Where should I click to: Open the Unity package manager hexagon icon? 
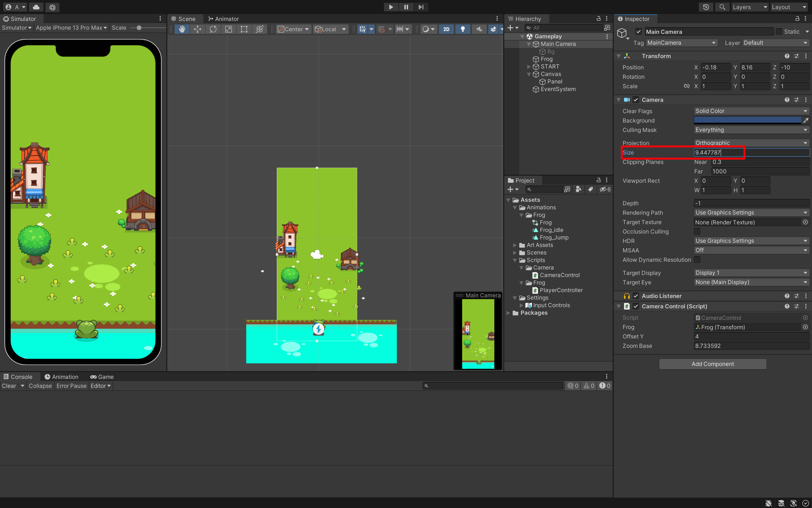(x=52, y=7)
